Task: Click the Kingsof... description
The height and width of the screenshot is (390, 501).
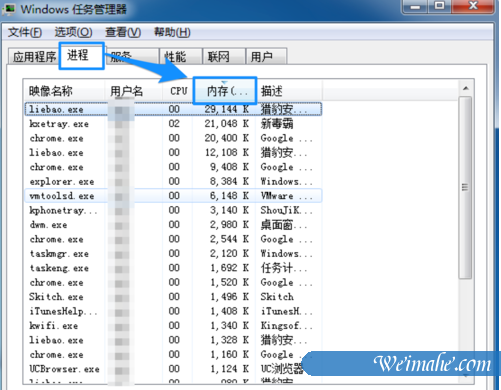Action: click(x=287, y=326)
